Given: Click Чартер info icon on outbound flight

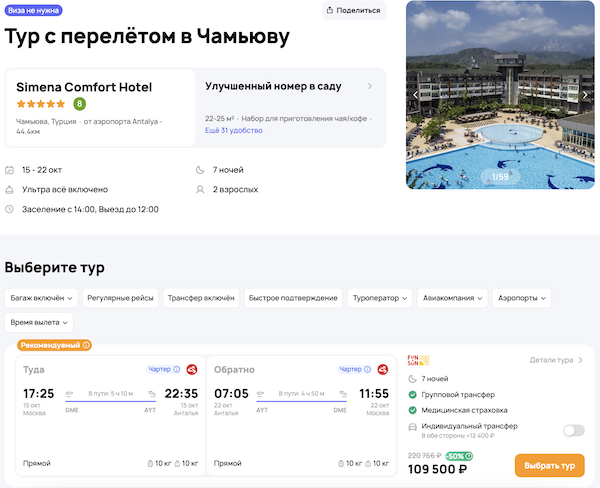Looking at the screenshot, I should pos(178,369).
